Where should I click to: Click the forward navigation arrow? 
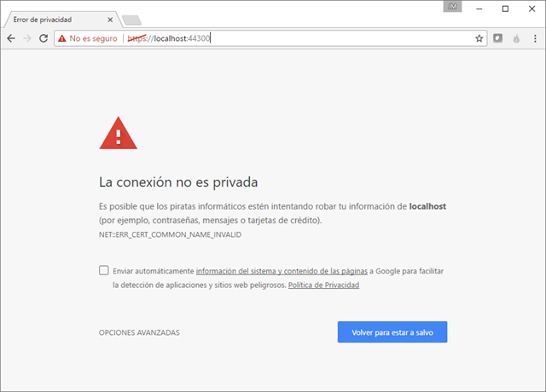click(x=27, y=38)
